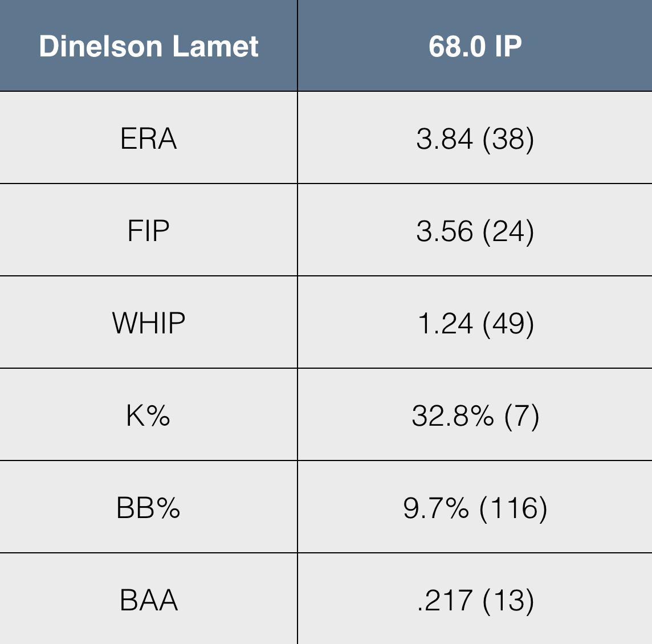This screenshot has height=644, width=652.
Task: Click the 3.56 FIP value
Action: 445,231
